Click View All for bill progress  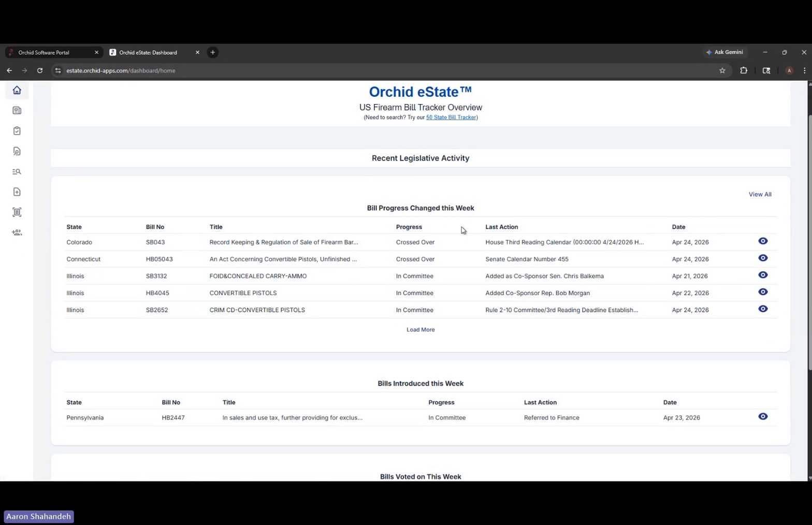point(760,194)
